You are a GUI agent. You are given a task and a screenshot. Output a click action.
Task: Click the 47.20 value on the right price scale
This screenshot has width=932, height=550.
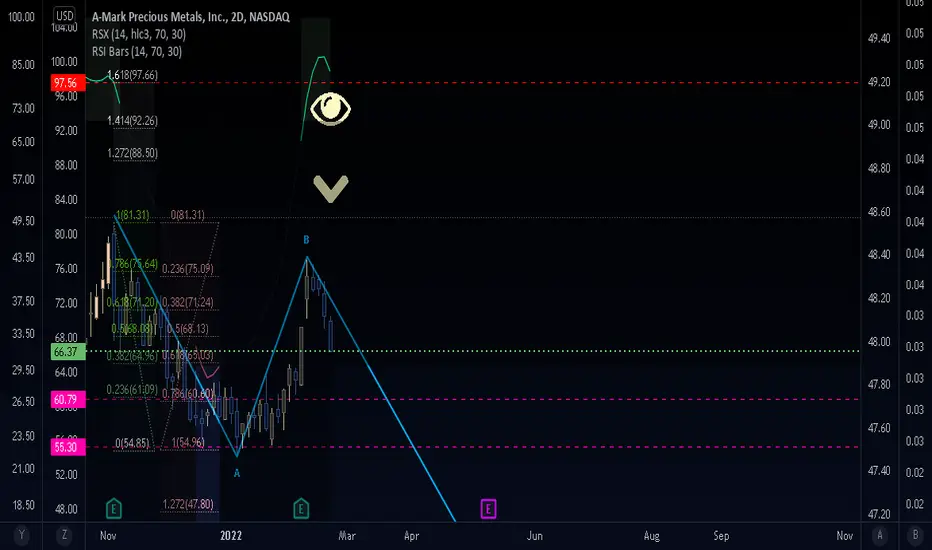879,514
